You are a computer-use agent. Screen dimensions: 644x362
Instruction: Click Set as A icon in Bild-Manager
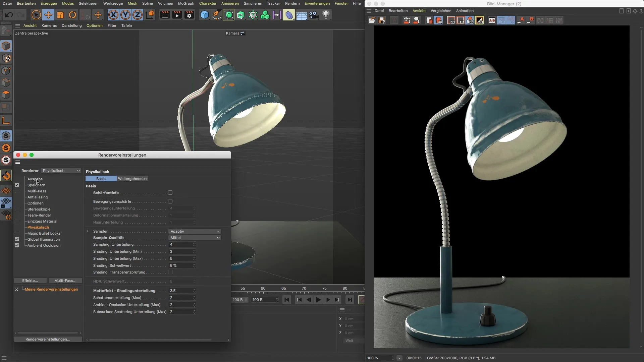click(521, 20)
